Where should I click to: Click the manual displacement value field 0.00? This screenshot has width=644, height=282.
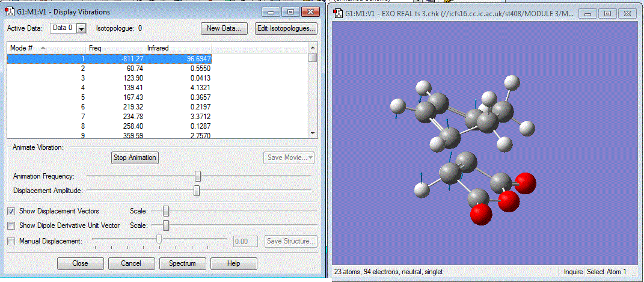(x=245, y=241)
